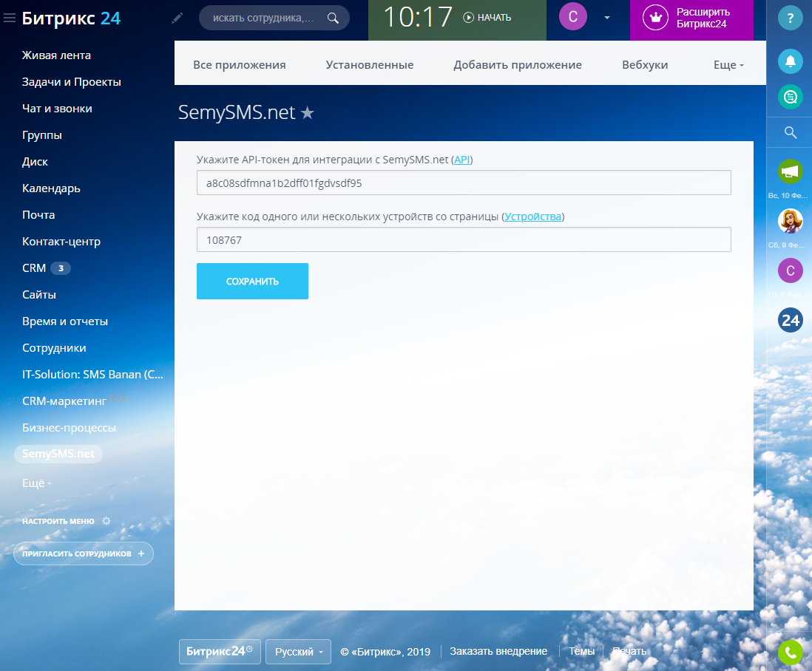This screenshot has width=812, height=671.
Task: Switch to the Все приложения tab
Action: click(240, 65)
